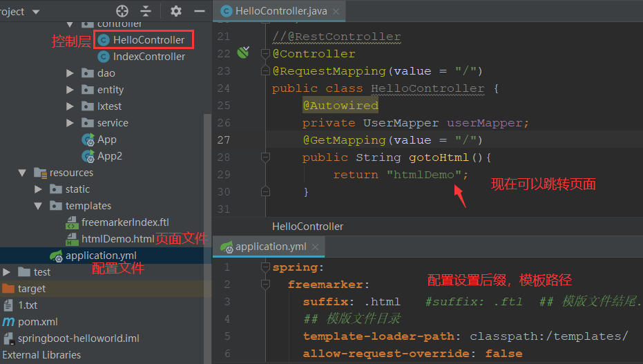Select the App Spring Boot class icon
Viewport: 643px width, 364px height.
click(x=88, y=140)
